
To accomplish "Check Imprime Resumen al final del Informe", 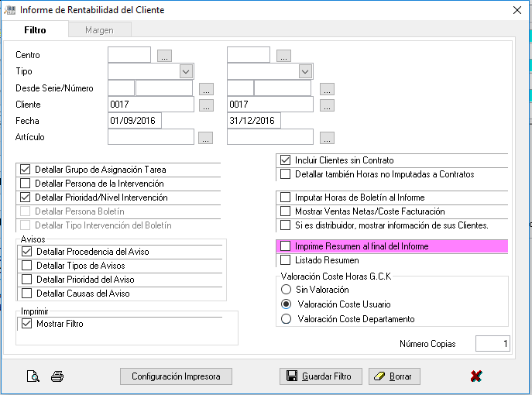I will [285, 246].
